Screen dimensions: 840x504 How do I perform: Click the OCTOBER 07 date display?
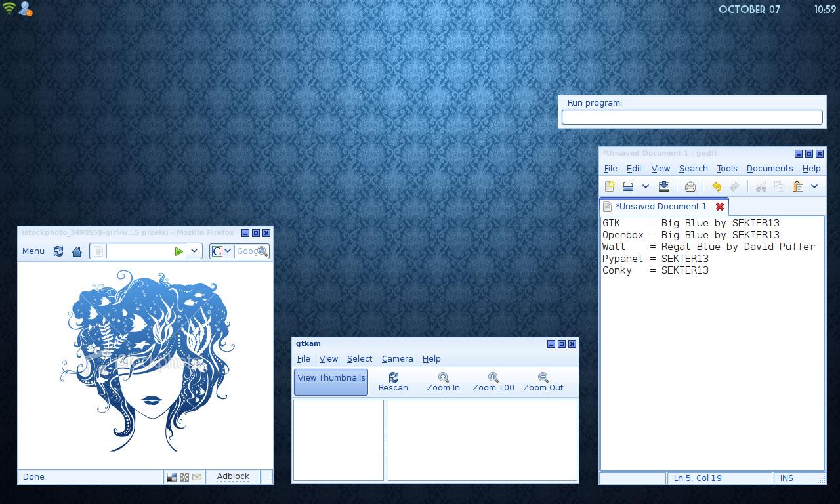(749, 9)
